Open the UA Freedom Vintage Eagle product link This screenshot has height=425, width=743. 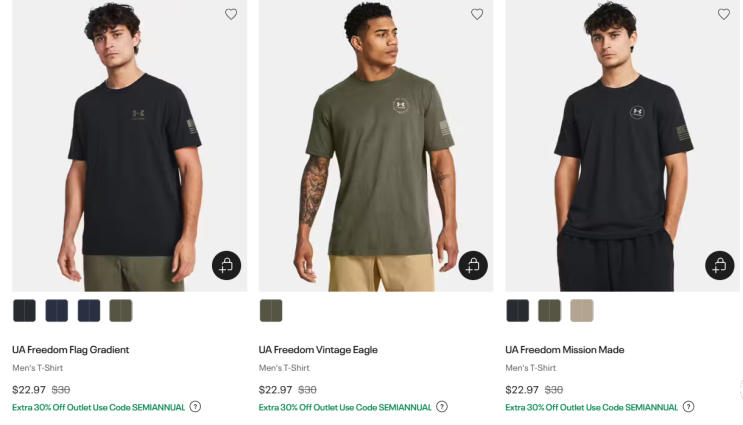tap(318, 350)
